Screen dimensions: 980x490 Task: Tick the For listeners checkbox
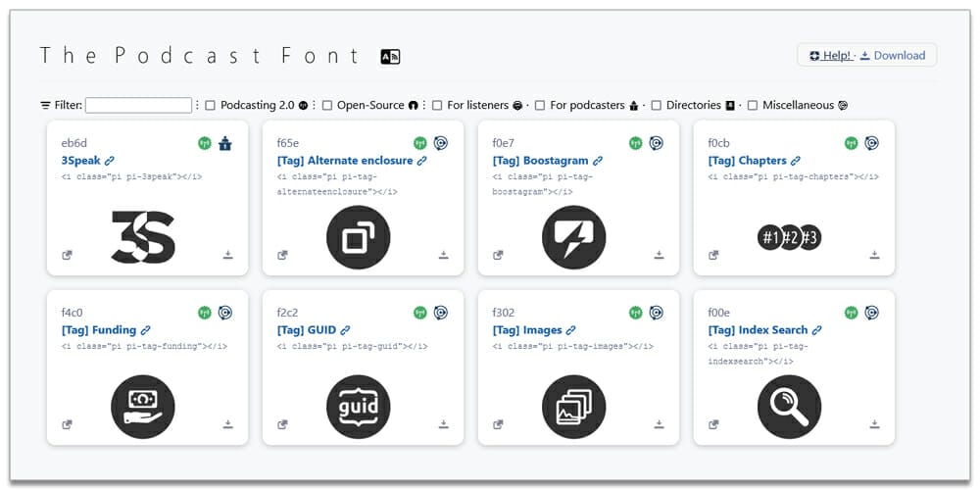coord(437,106)
